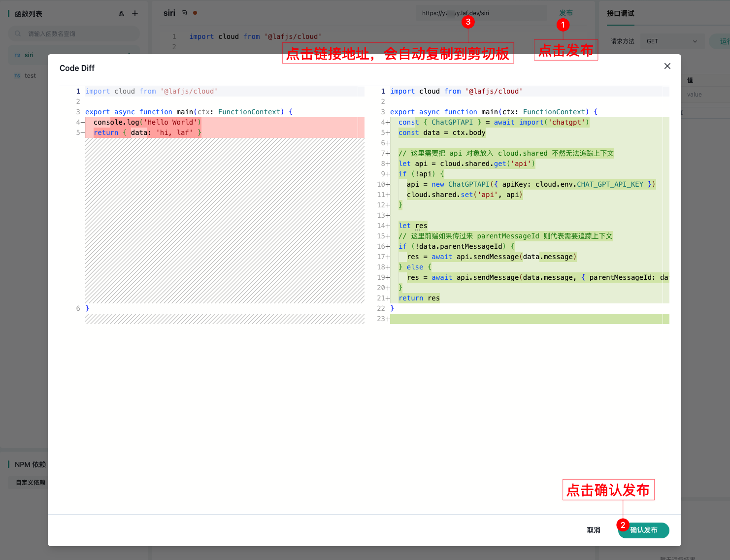Focus the function name search field

coord(79,34)
